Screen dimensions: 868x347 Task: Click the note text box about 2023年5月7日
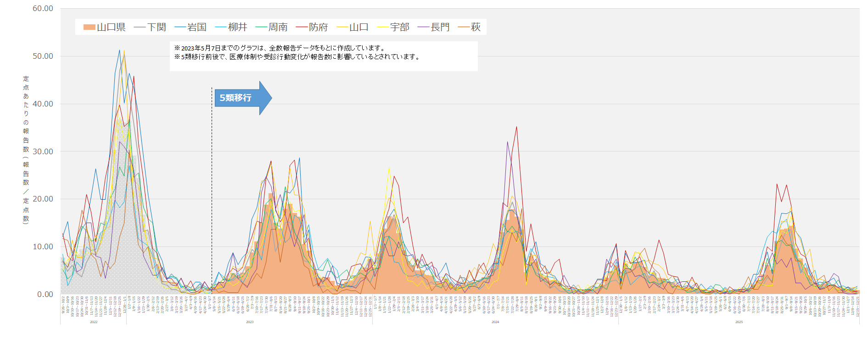323,56
